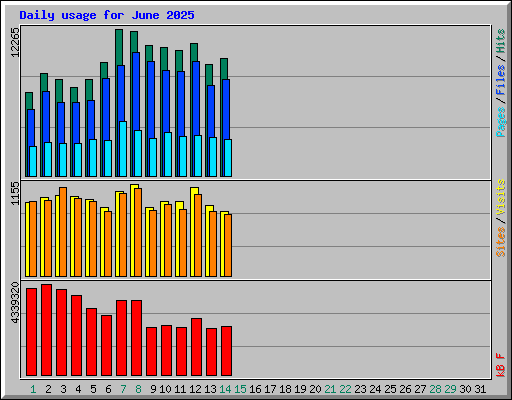This screenshot has width=512, height=400.
Task: Click the green "Hits" legend label
Action: [x=501, y=41]
